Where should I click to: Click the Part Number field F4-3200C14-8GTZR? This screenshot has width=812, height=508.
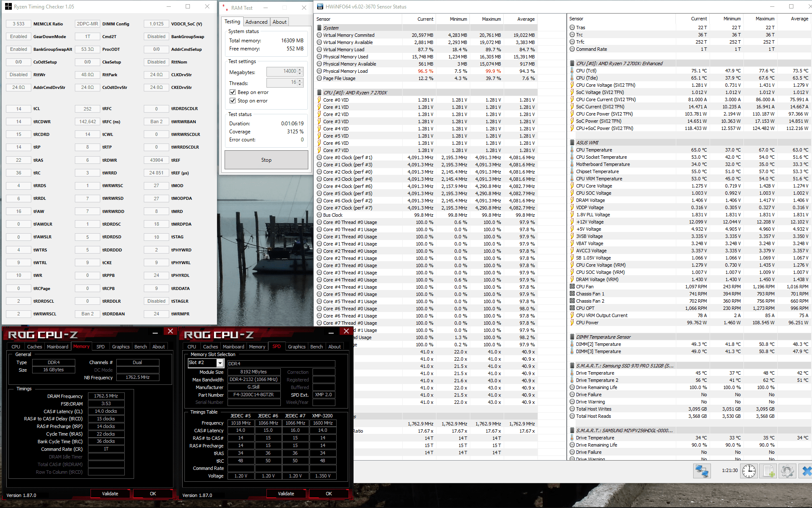pyautogui.click(x=254, y=395)
